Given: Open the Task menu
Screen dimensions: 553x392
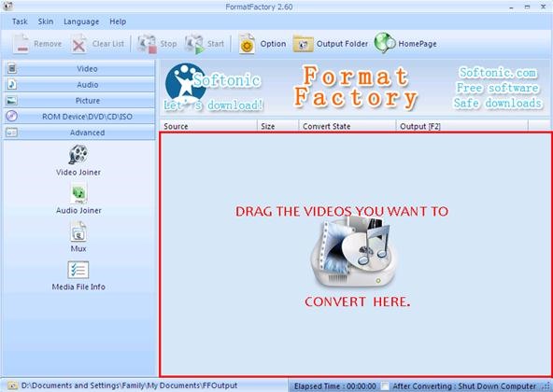Looking at the screenshot, I should click(20, 21).
